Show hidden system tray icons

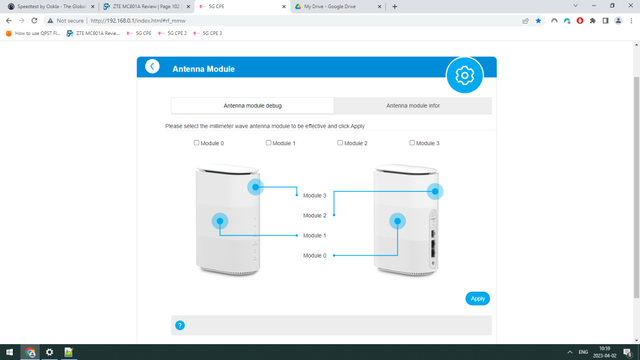pos(570,352)
